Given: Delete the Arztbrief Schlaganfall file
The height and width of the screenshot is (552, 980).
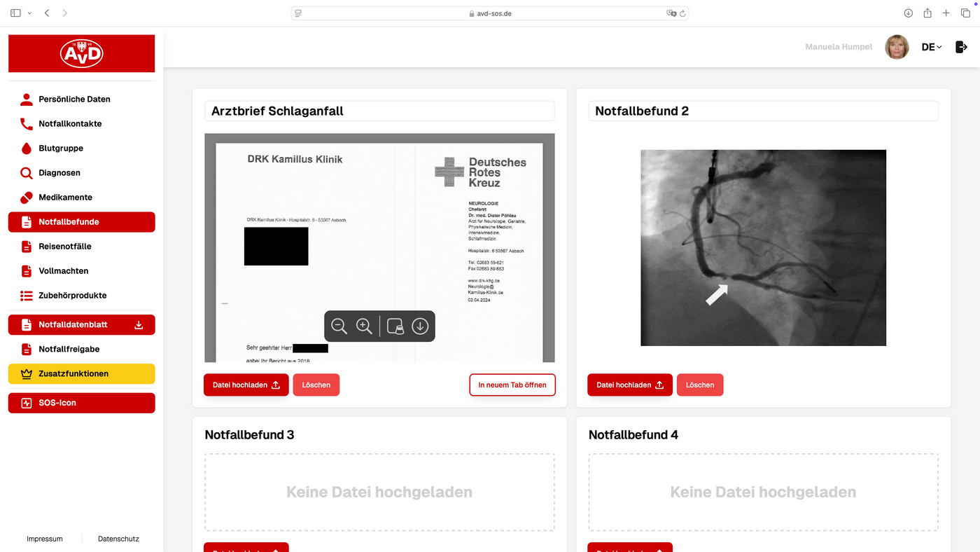Looking at the screenshot, I should tap(316, 385).
